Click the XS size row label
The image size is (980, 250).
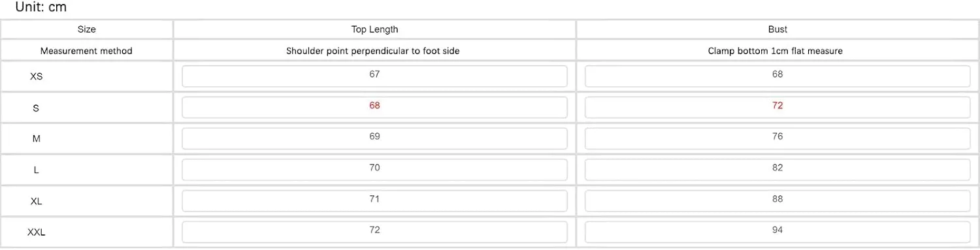click(x=37, y=76)
